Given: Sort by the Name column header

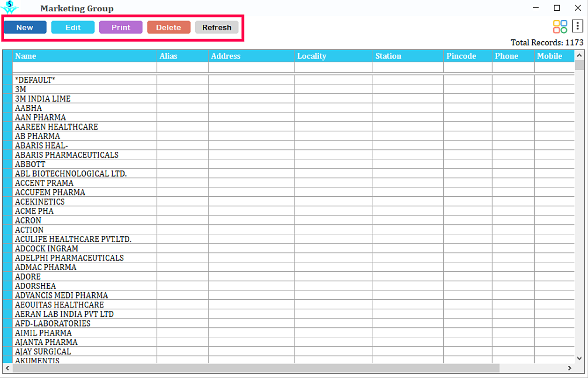Looking at the screenshot, I should click(x=85, y=56).
